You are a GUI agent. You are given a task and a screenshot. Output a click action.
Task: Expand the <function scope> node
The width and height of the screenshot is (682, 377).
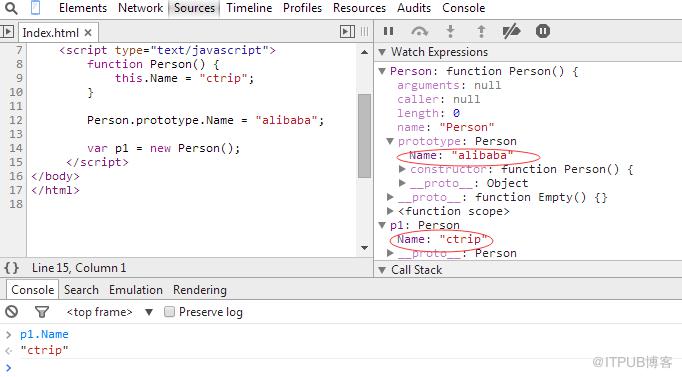(x=390, y=211)
